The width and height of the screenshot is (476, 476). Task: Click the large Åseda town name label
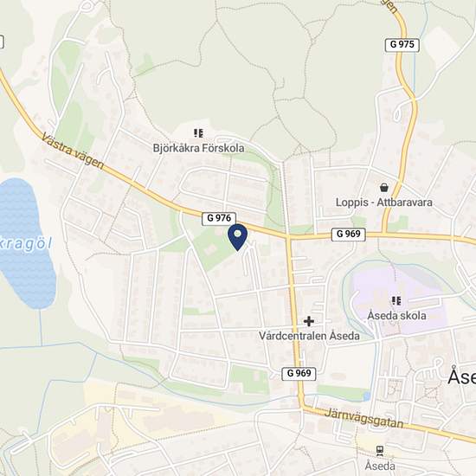point(462,376)
